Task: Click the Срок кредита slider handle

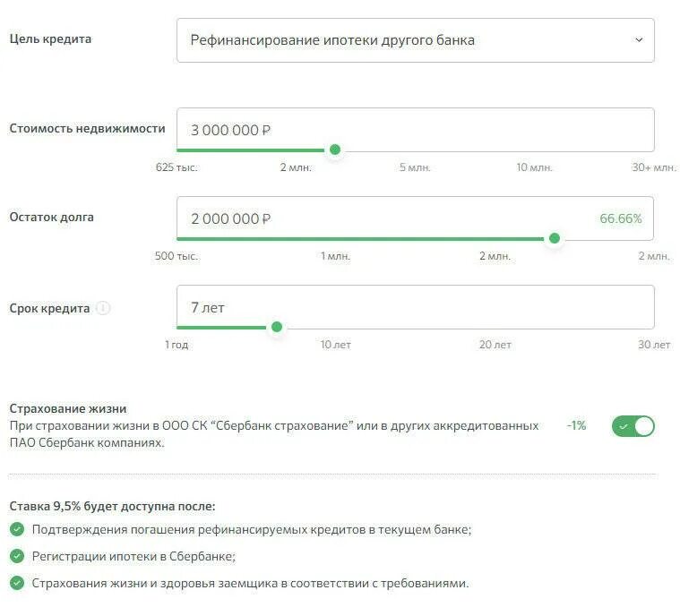Action: click(277, 327)
